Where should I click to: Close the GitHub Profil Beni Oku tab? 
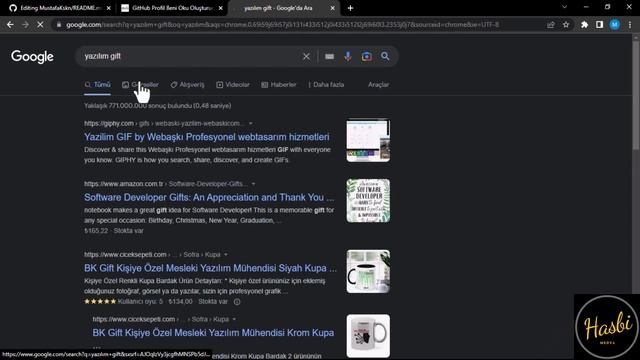click(221, 8)
